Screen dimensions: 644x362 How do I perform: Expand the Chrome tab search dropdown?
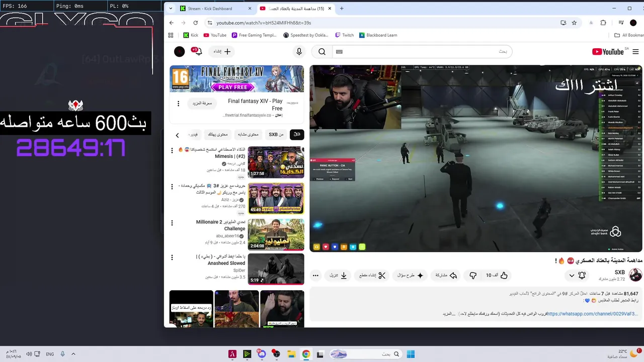tap(171, 9)
